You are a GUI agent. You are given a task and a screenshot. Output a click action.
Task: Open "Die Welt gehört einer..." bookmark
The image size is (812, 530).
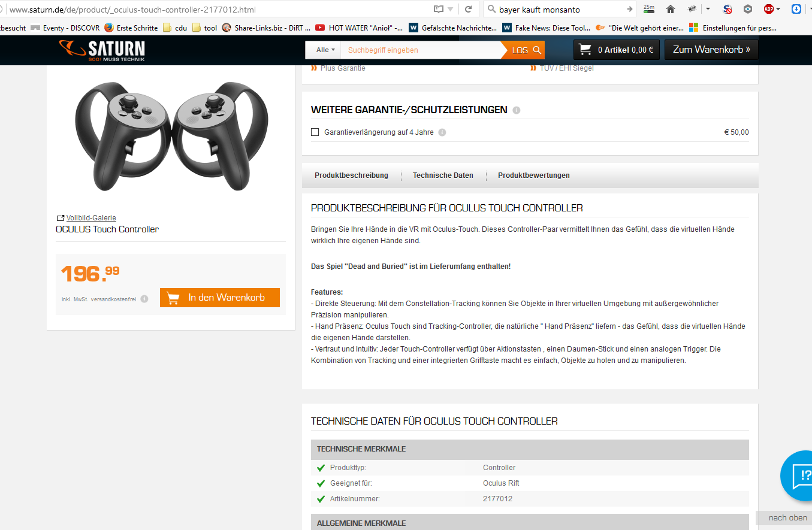(x=639, y=28)
